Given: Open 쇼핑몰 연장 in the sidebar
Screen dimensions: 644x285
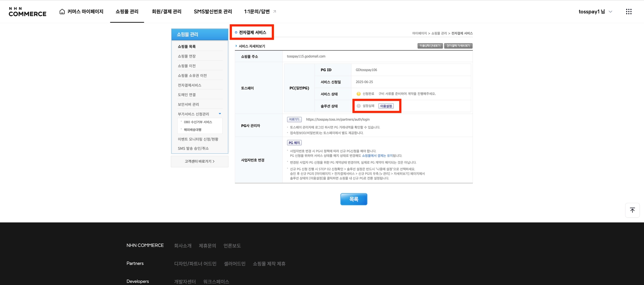Looking at the screenshot, I should [x=187, y=56].
